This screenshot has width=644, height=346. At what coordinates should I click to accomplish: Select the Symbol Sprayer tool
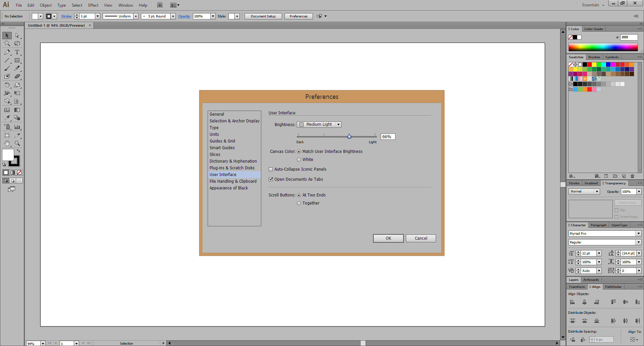(x=7, y=127)
